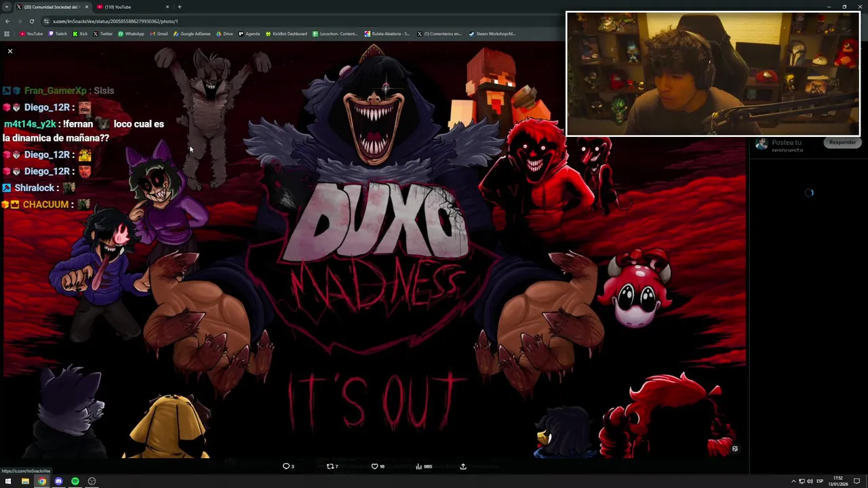Open the YouTube bookmark
This screenshot has width=868, height=488.
(31, 34)
